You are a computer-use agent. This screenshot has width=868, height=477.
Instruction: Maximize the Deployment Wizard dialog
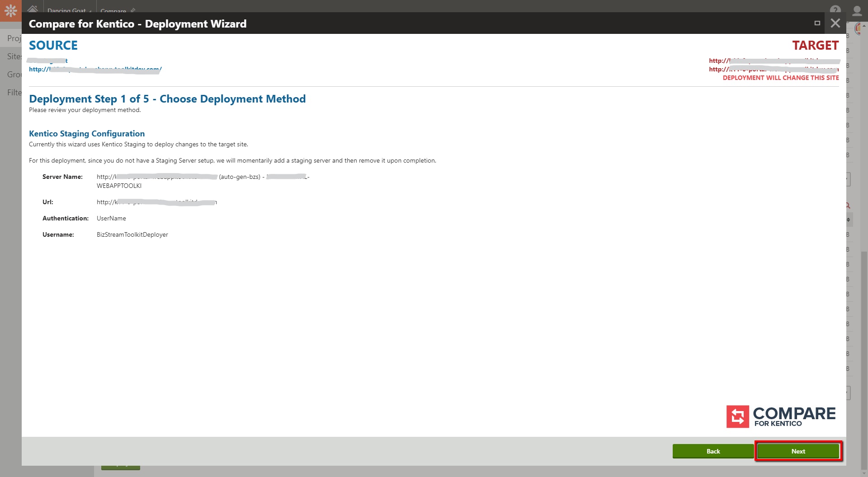(817, 23)
